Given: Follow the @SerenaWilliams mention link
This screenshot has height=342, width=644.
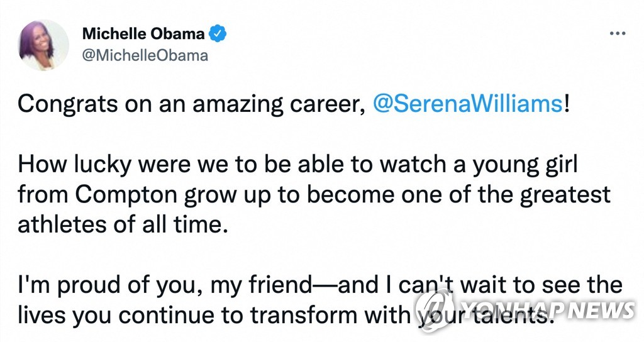Looking at the screenshot, I should click(x=468, y=104).
